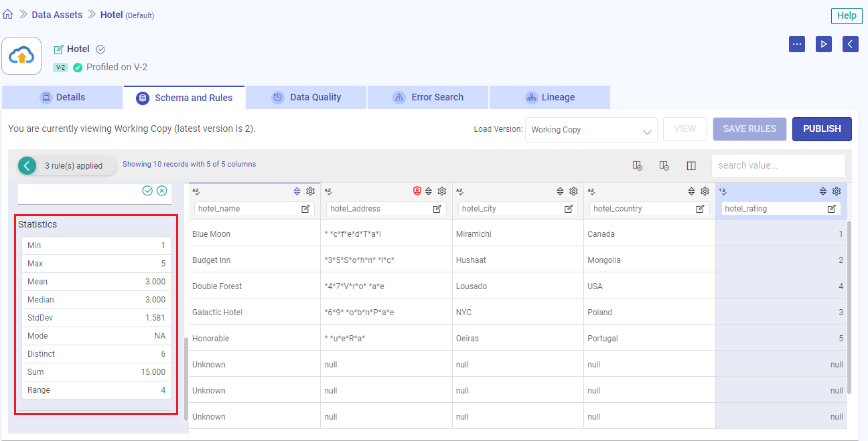Click the red alert icon on hotel_address column
Screen dimensions: 868x441
click(x=417, y=191)
